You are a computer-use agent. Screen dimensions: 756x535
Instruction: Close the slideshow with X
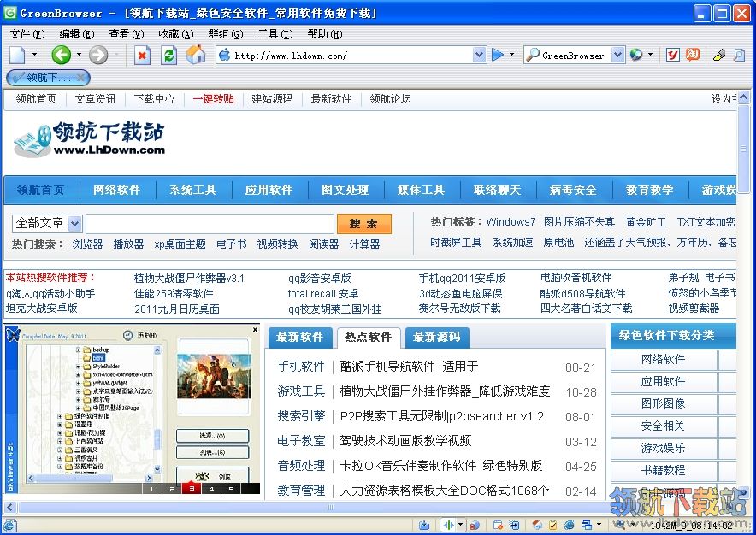256,330
